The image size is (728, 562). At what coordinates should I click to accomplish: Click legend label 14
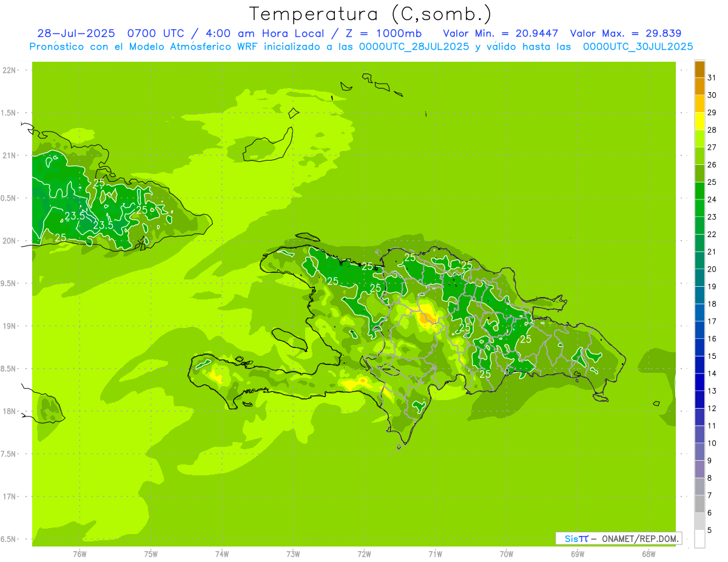pos(712,373)
